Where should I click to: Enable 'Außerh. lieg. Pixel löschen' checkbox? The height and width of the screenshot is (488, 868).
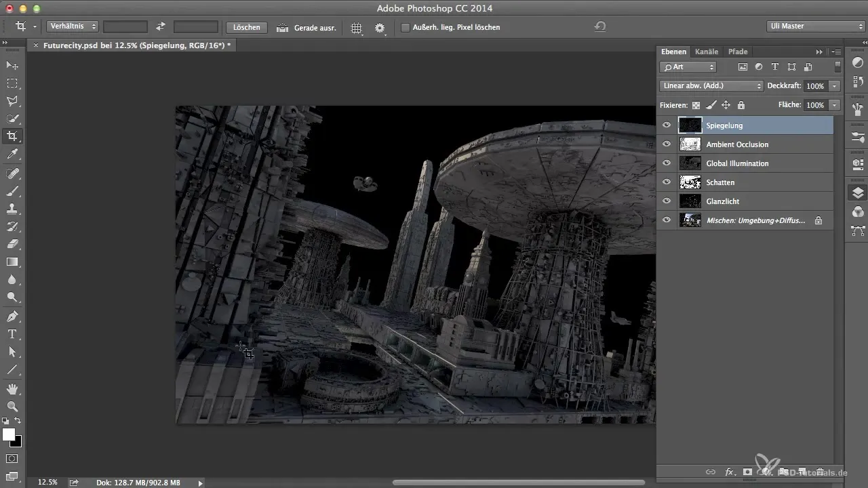406,28
